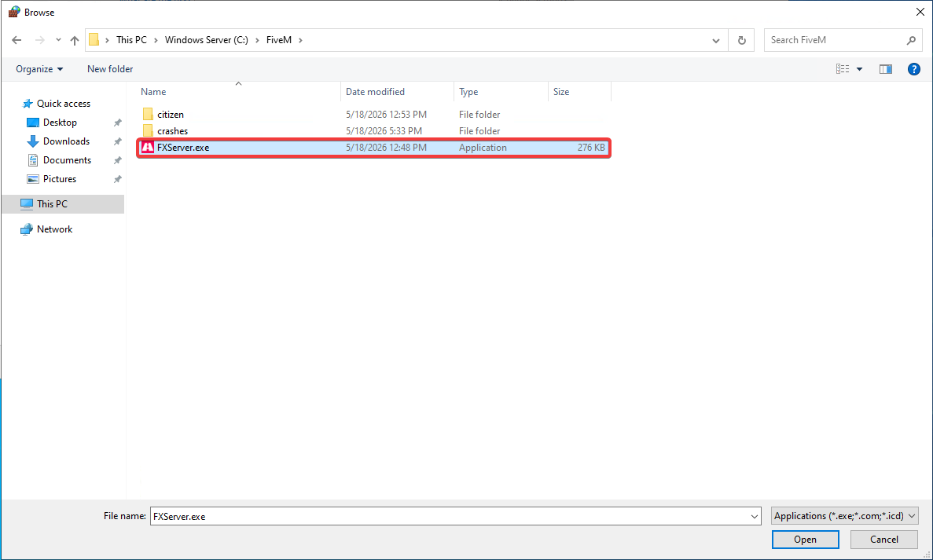Select the citizen folder
The image size is (933, 560).
pos(171,114)
